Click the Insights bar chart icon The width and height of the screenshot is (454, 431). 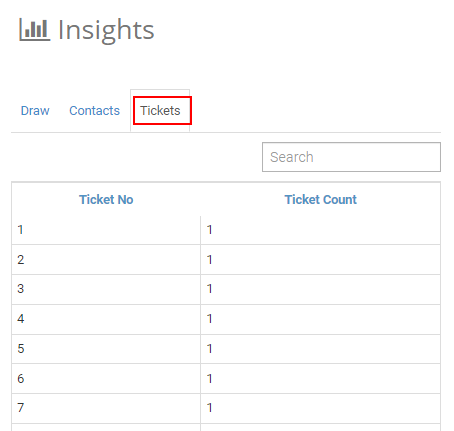(35, 30)
